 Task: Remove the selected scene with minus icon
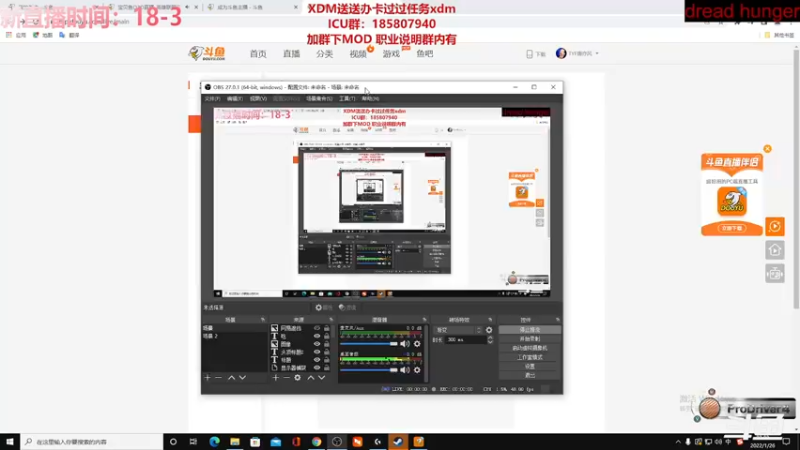(218, 378)
